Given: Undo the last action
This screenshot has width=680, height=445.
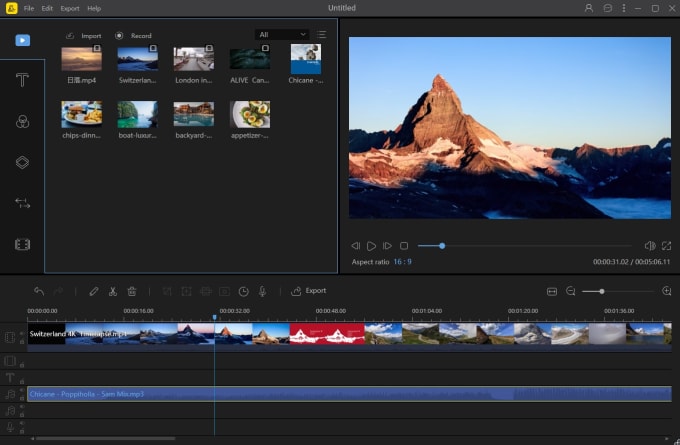Looking at the screenshot, I should pyautogui.click(x=39, y=291).
